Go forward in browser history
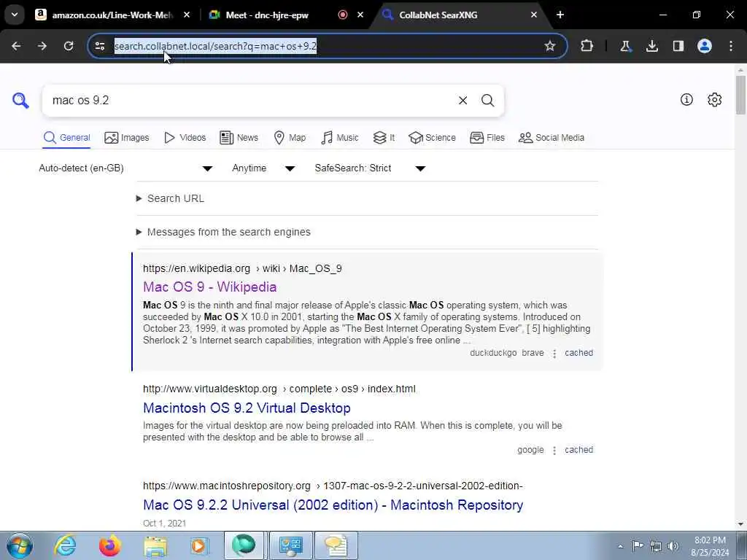Viewport: 747px width, 560px height. coord(42,46)
